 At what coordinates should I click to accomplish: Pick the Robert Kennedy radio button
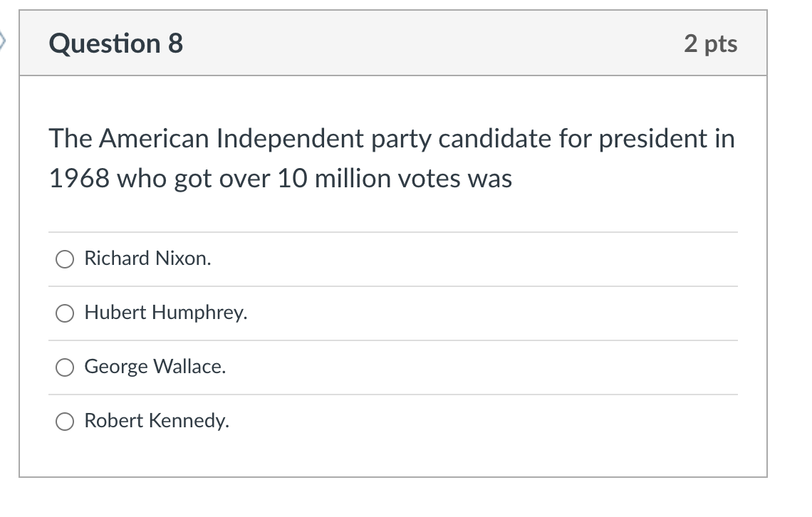(65, 422)
